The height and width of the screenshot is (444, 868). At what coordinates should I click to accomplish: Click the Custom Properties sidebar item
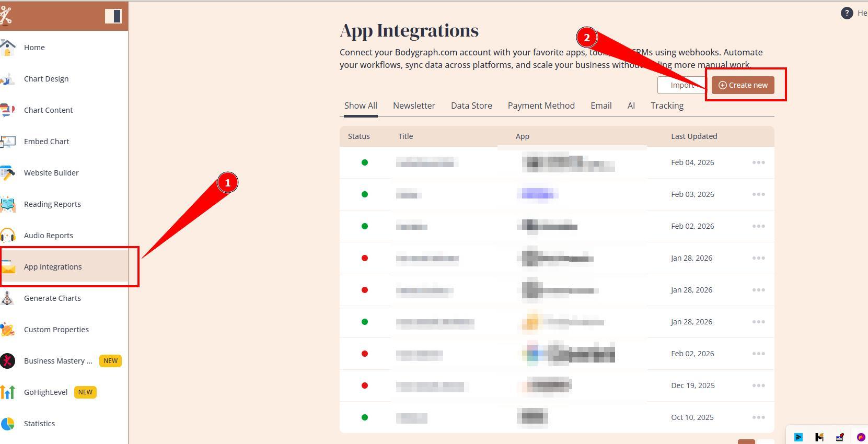tap(56, 330)
